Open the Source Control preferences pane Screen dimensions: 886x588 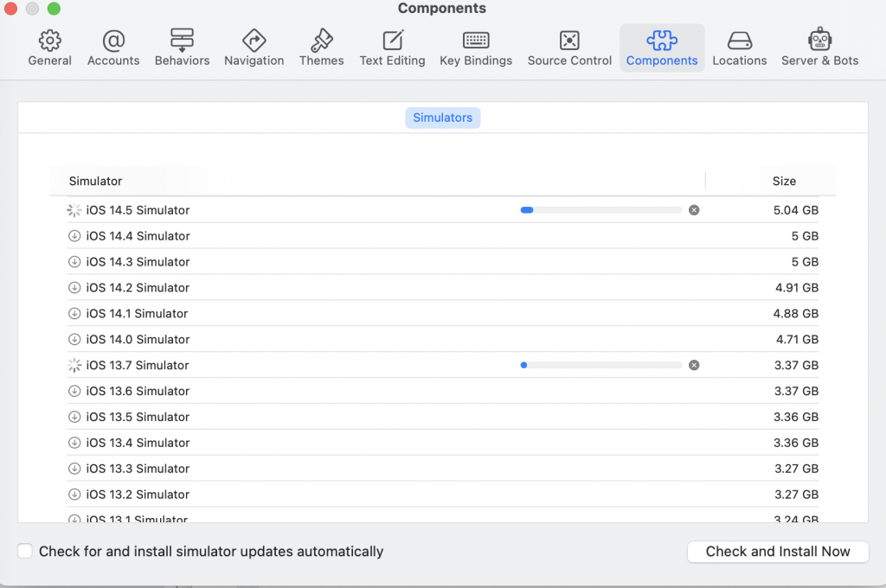tap(569, 48)
